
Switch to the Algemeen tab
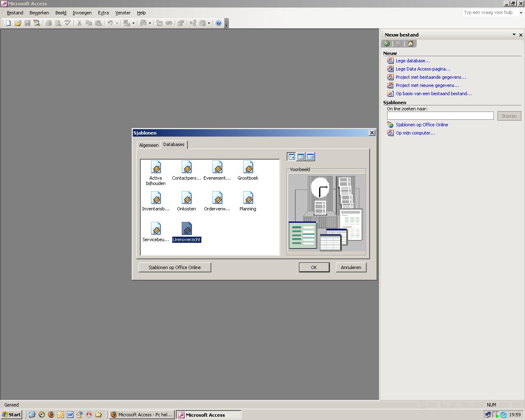[x=148, y=145]
